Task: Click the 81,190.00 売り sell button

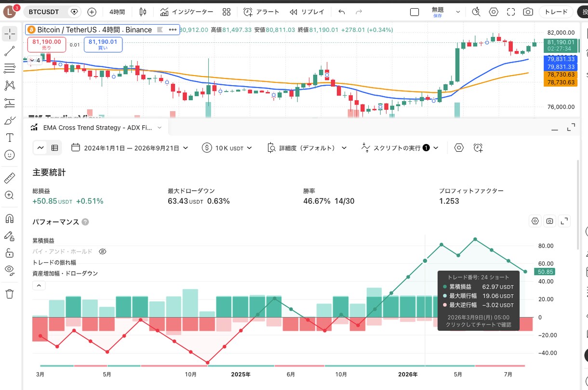Action: tap(47, 45)
